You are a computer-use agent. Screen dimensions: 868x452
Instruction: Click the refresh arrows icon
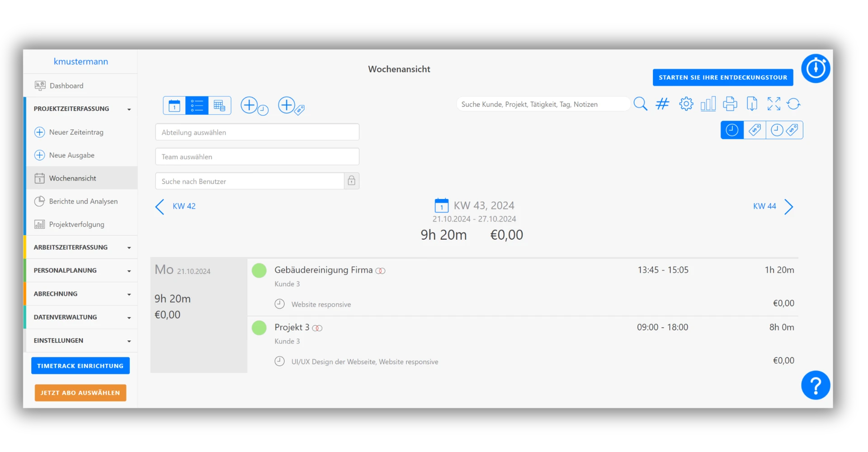click(793, 104)
